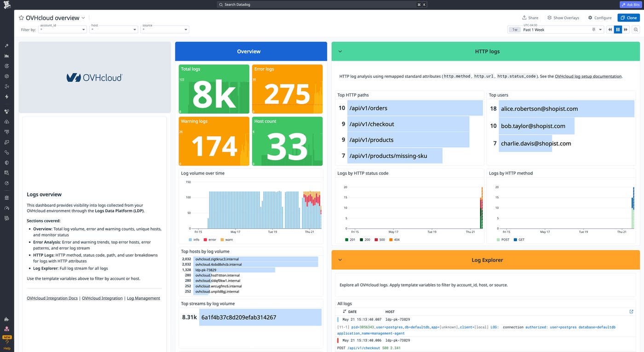The width and height of the screenshot is (644, 352).
Task: Click the Host count 33 widget
Action: tap(287, 141)
